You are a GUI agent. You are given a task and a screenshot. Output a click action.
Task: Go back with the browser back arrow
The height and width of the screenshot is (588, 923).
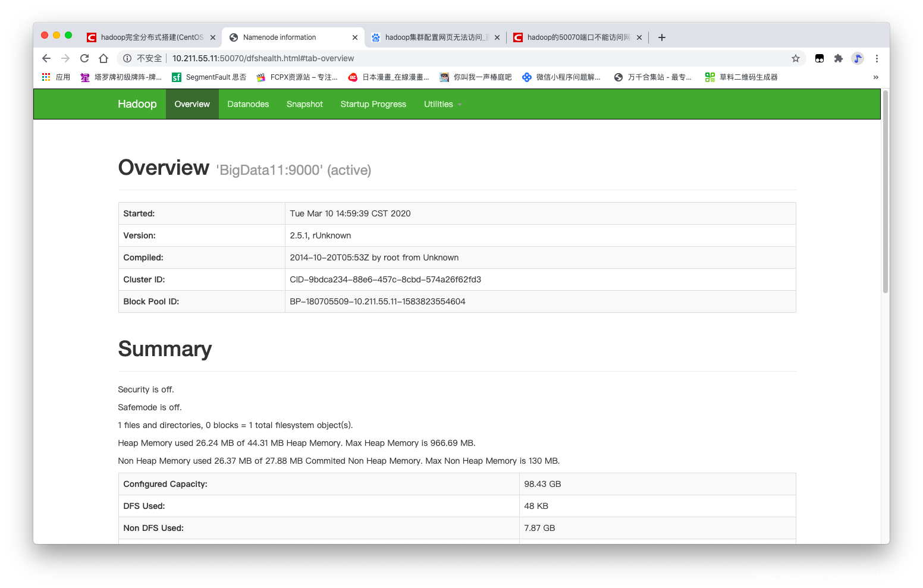(46, 58)
